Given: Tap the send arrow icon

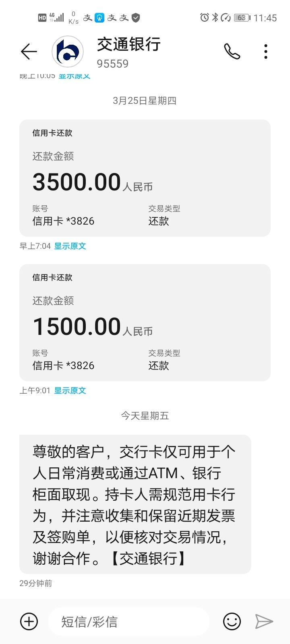Looking at the screenshot, I should click(264, 621).
